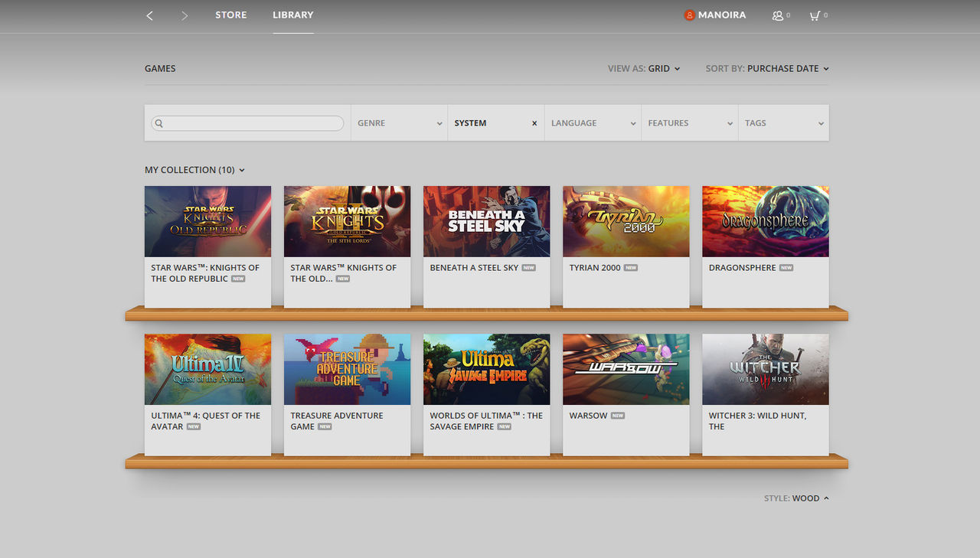Viewport: 980px width, 558px height.
Task: Switch to the Library tab
Action: click(293, 15)
